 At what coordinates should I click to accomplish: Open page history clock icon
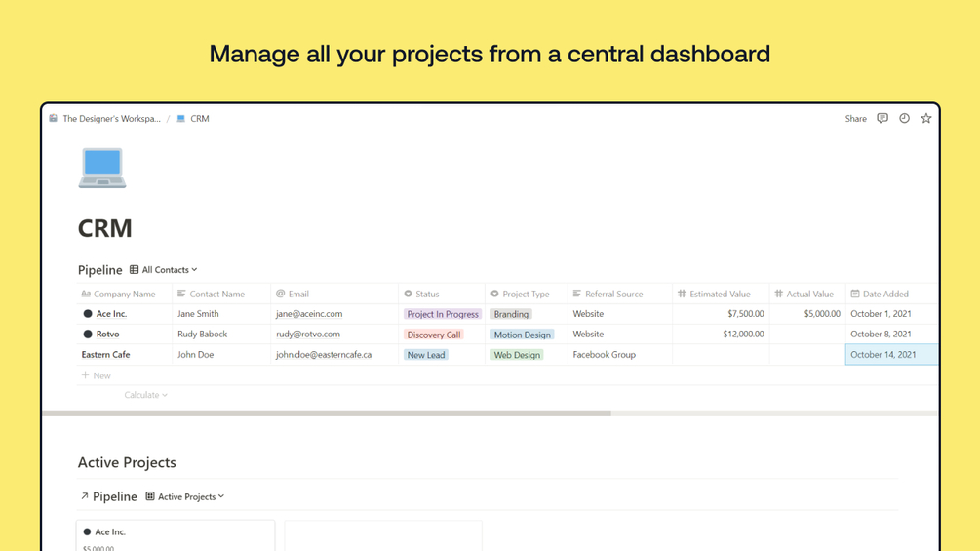[904, 118]
